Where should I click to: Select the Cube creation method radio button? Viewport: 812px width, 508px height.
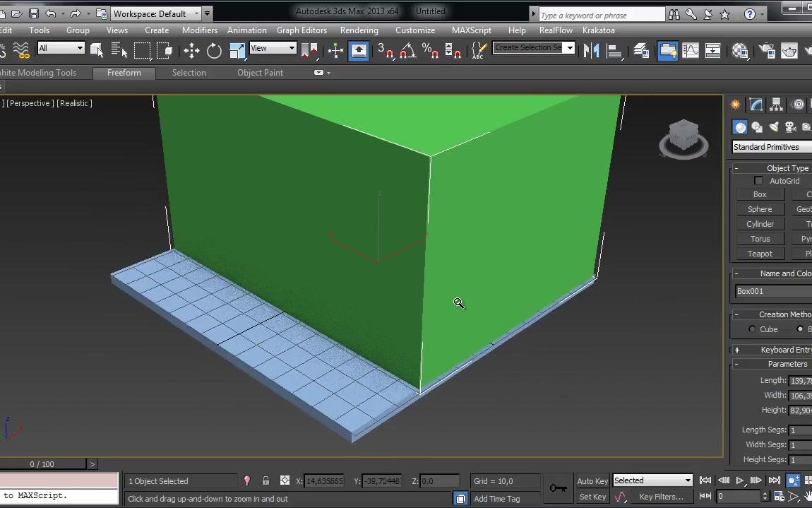751,329
